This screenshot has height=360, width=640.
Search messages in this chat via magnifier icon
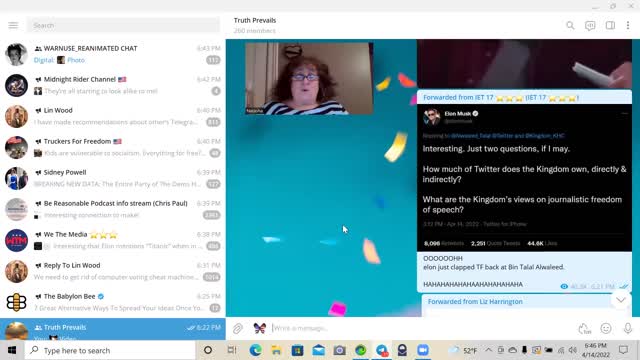[x=570, y=25]
